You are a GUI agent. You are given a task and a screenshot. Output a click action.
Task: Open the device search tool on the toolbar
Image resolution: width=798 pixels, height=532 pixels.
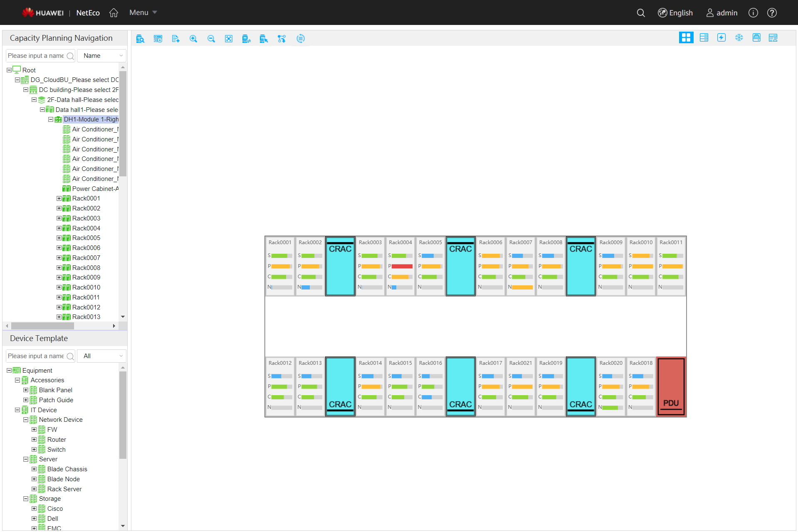coord(140,38)
